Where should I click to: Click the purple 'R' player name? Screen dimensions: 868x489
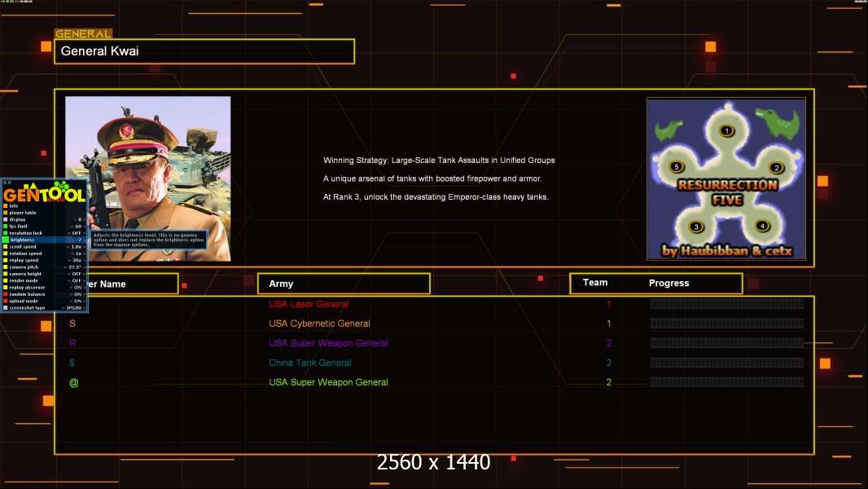(72, 343)
